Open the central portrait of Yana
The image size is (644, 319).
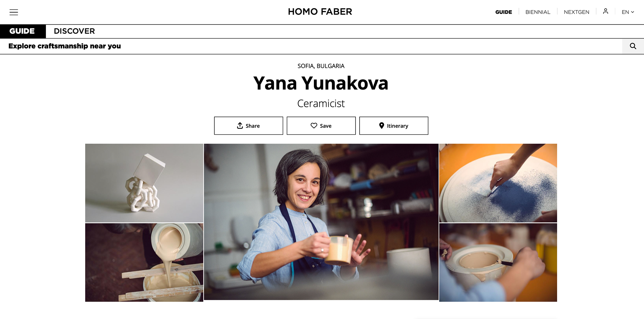pyautogui.click(x=321, y=222)
